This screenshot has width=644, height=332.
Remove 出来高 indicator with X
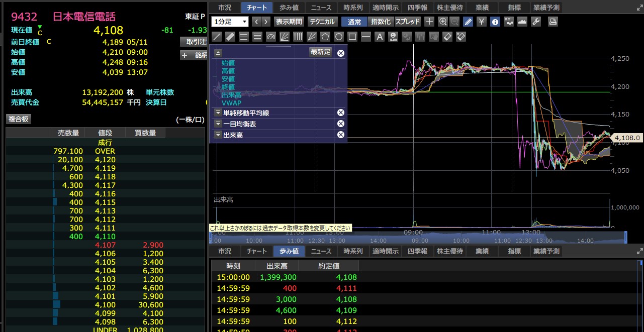pyautogui.click(x=340, y=135)
